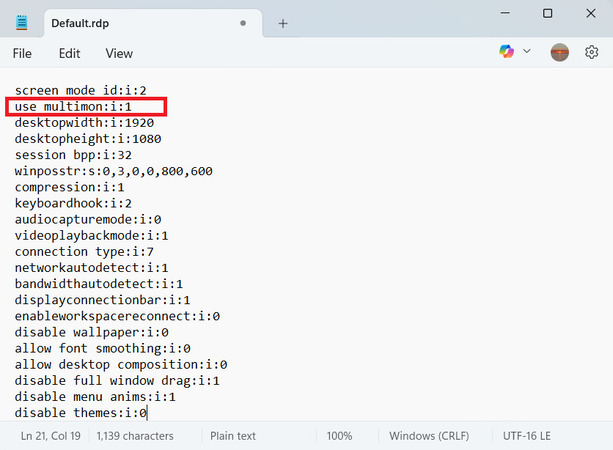Screen dimensions: 613x450
Task: Select the Default.rdp tab
Action: pyautogui.click(x=153, y=23)
